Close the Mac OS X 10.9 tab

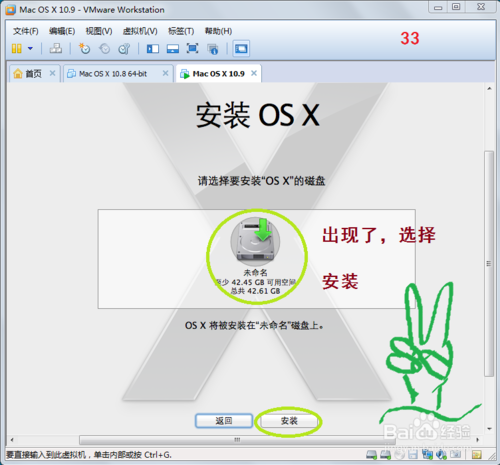pos(254,73)
